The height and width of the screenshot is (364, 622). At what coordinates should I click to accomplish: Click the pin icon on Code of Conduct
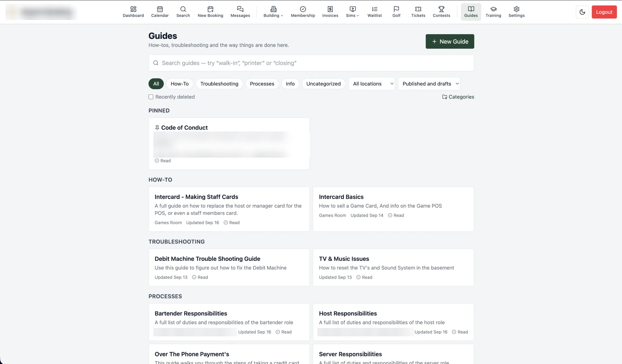pyautogui.click(x=157, y=128)
